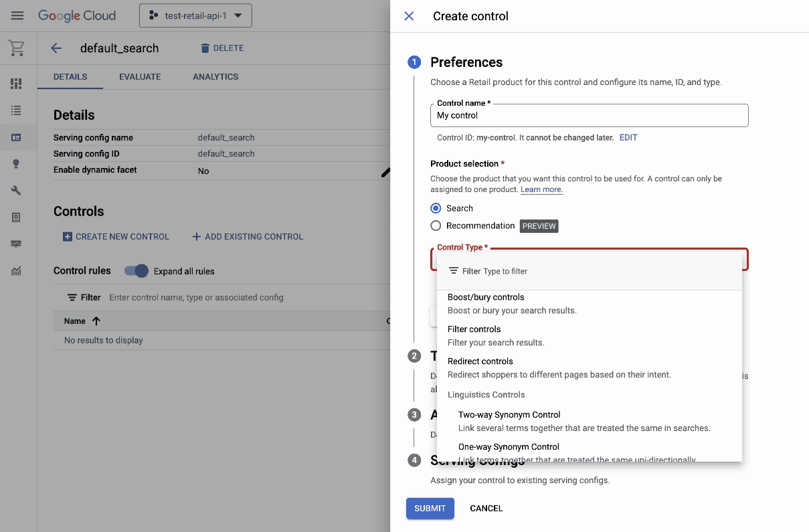809x532 pixels.
Task: Click the pencil icon next to Enable dynamic facet
Action: click(385, 172)
